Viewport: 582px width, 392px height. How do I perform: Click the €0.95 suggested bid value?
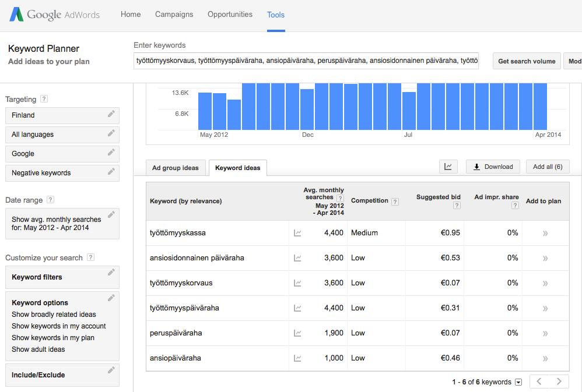450,233
